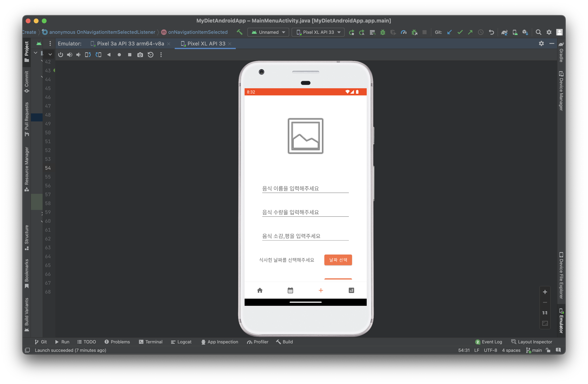Open the Pixel XL API 33 device dropdown
Screen dimensions: 588x384
[318, 32]
